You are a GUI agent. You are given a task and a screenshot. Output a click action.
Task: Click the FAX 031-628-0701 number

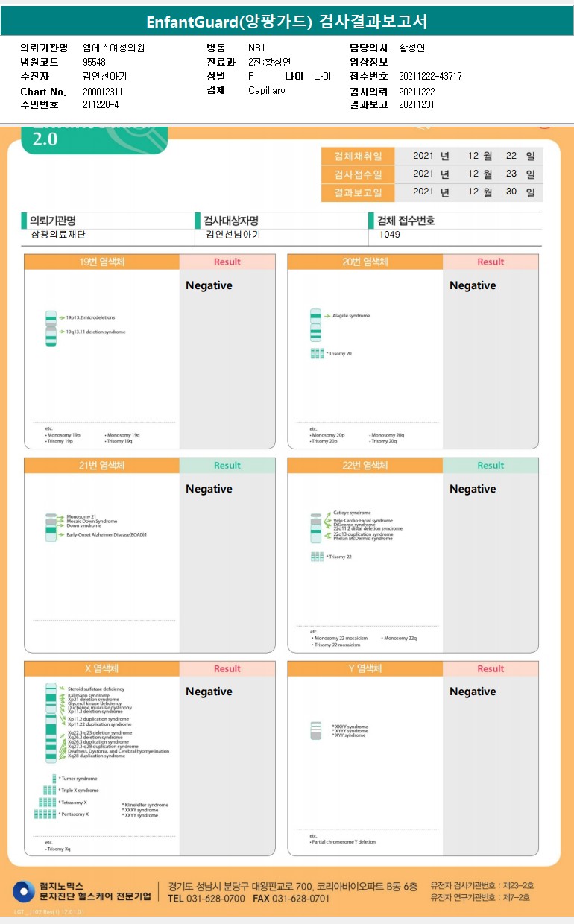click(x=290, y=899)
